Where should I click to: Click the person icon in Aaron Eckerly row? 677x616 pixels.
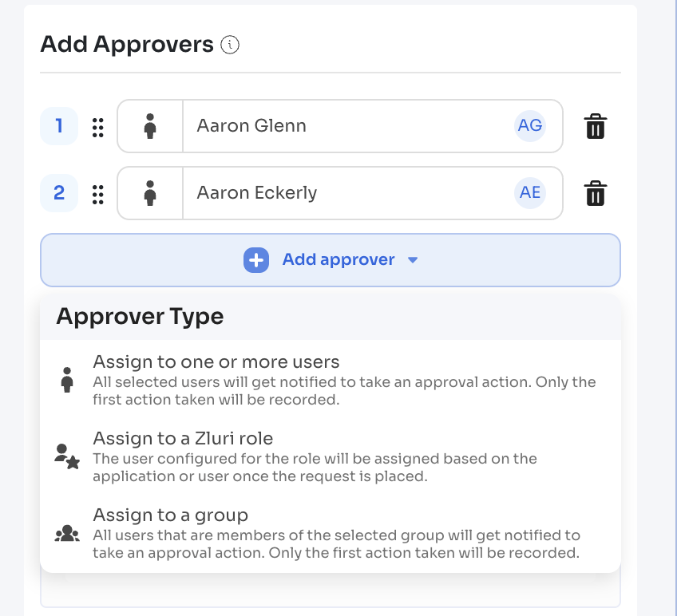click(x=150, y=193)
